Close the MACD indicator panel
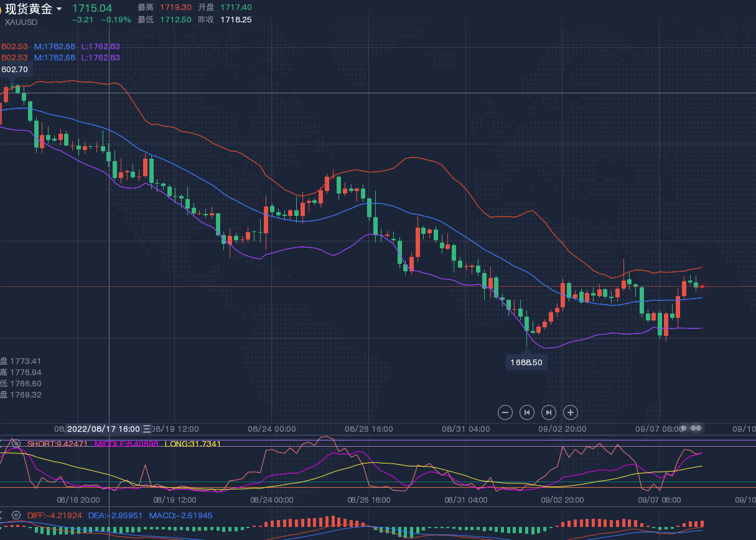This screenshot has width=756, height=540. coord(2,515)
